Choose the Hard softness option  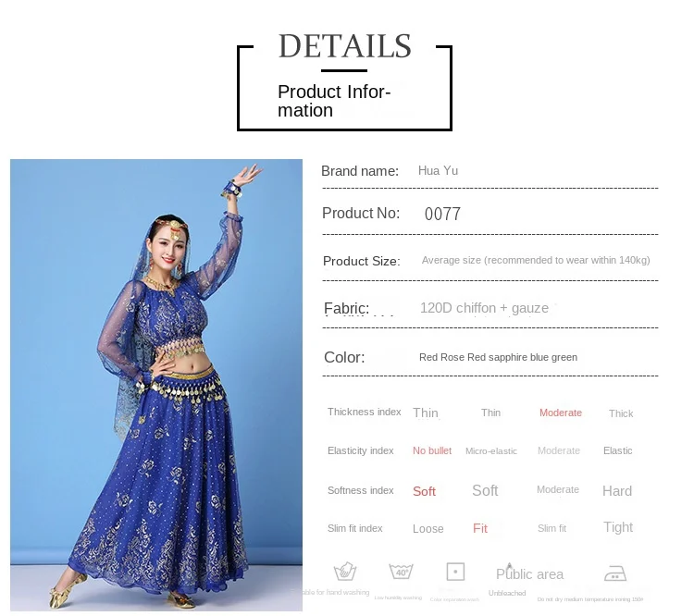(x=617, y=491)
